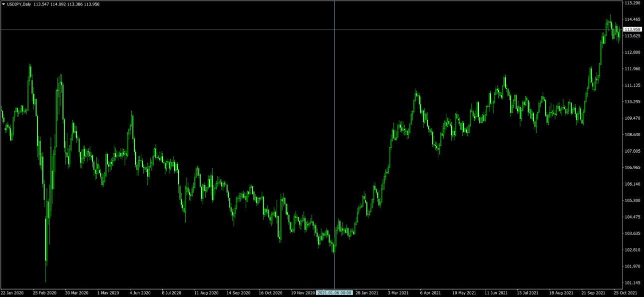This screenshot has width=644, height=297.
Task: Click 101.970 on the price axis
Action: (632, 267)
